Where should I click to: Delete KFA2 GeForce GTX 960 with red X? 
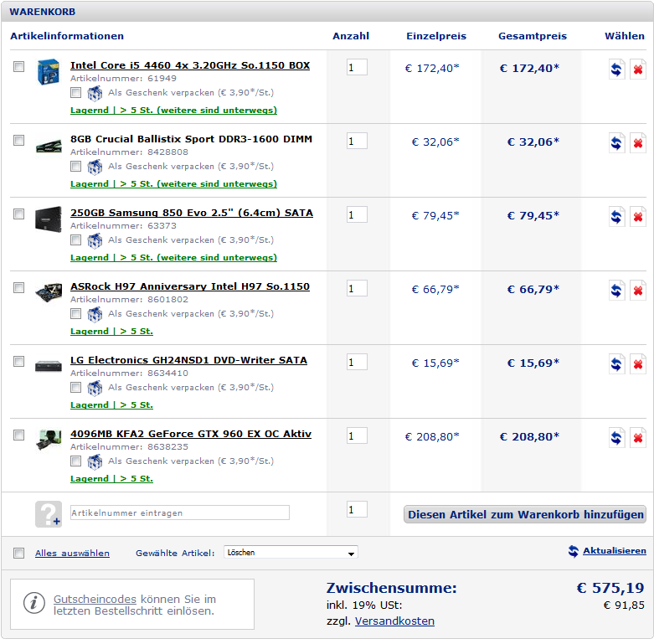638,438
